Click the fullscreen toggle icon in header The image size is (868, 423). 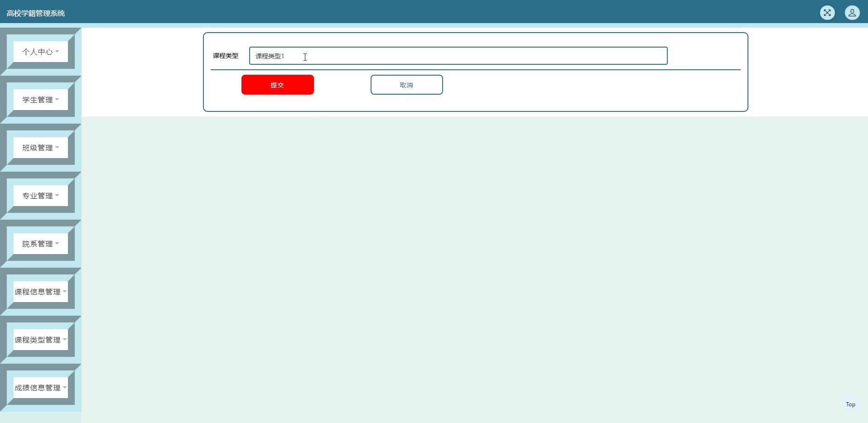827,13
